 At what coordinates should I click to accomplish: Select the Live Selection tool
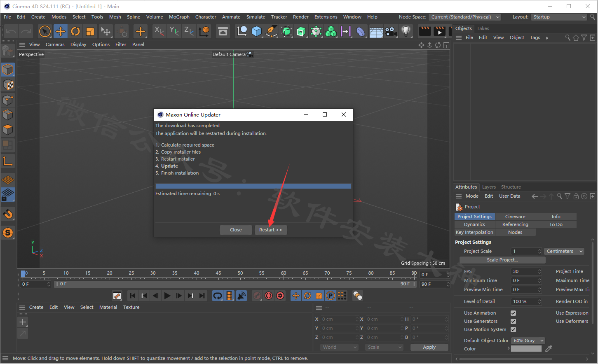click(45, 31)
